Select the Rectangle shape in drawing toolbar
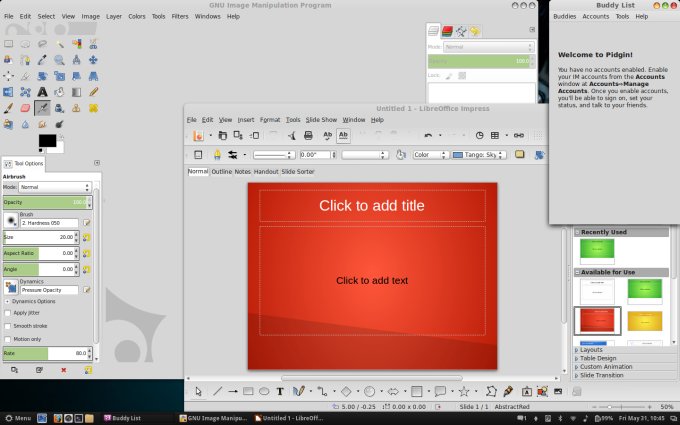The image size is (680, 425). (249, 391)
